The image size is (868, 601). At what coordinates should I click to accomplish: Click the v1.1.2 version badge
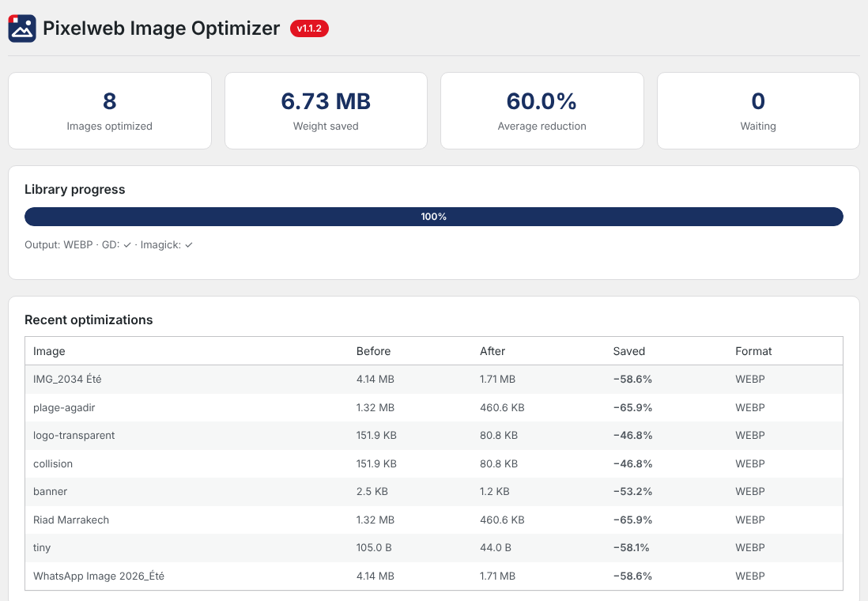(309, 28)
